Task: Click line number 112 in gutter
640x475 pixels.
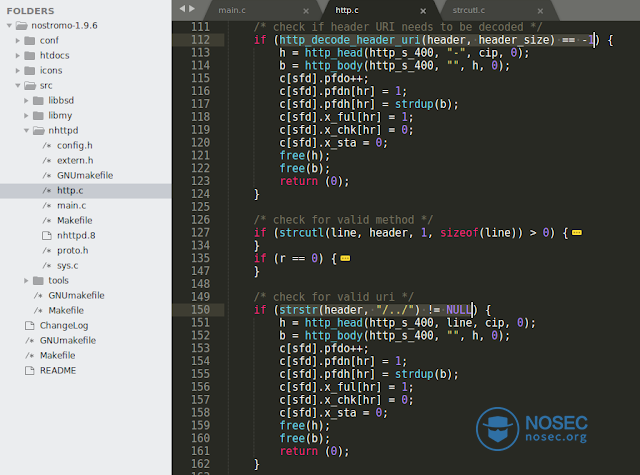Action: coord(200,40)
